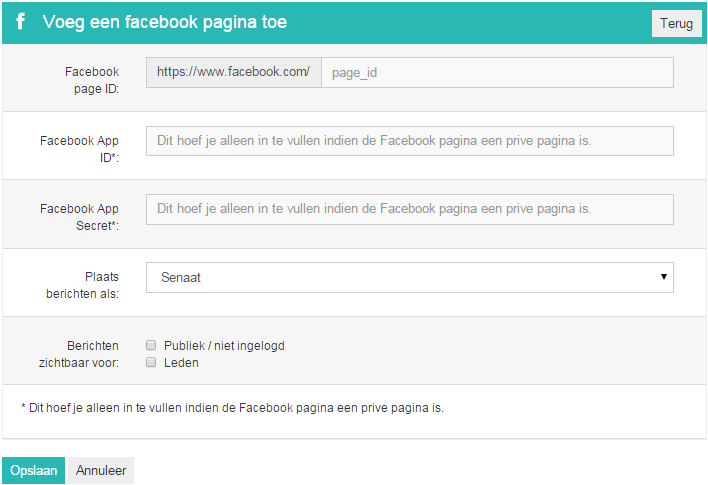Click the 'Voeg een facebook pagina toe' heading

point(165,22)
